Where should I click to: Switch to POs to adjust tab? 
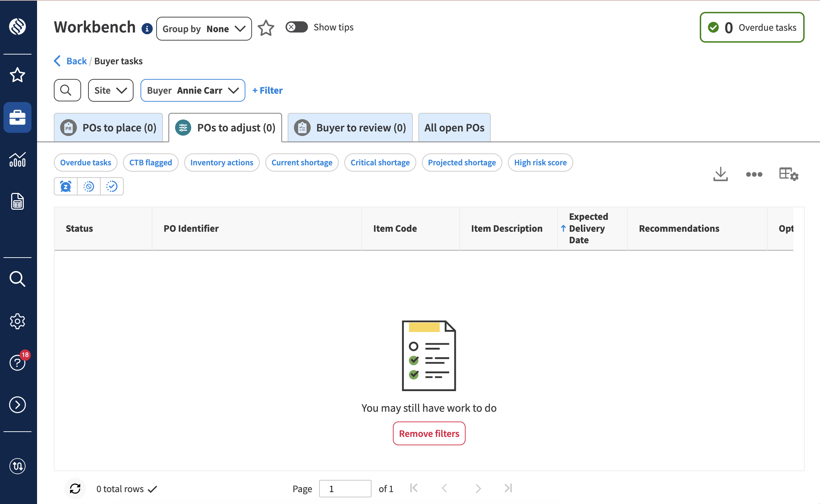tap(225, 128)
